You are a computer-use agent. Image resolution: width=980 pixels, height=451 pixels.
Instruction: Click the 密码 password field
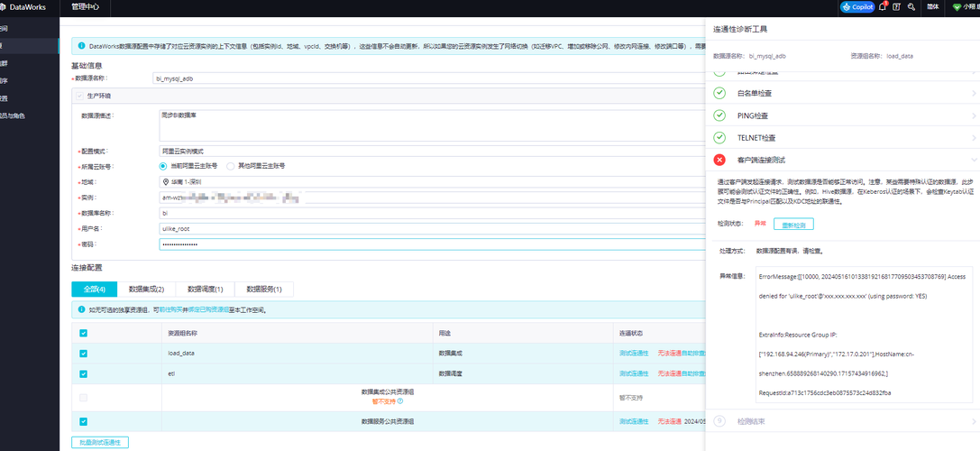pos(431,244)
